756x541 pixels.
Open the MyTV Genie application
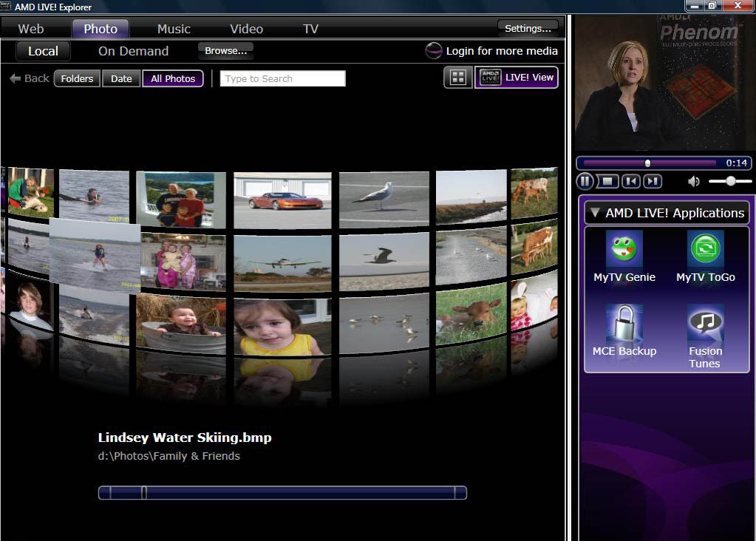point(624,256)
